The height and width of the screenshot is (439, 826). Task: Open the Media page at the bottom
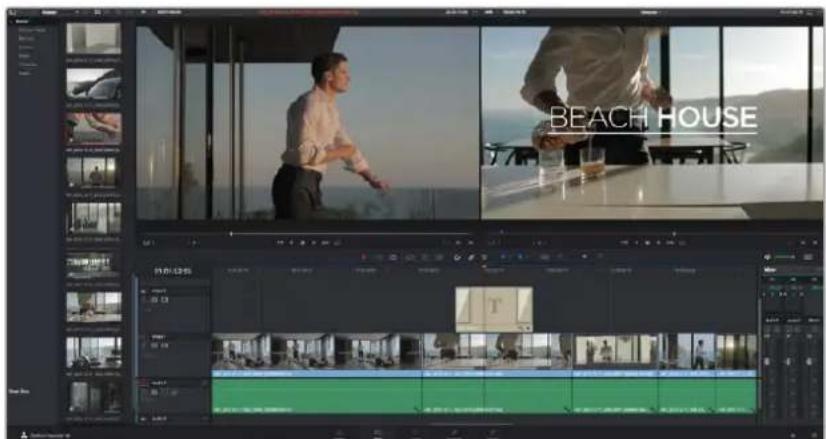pyautogui.click(x=339, y=434)
